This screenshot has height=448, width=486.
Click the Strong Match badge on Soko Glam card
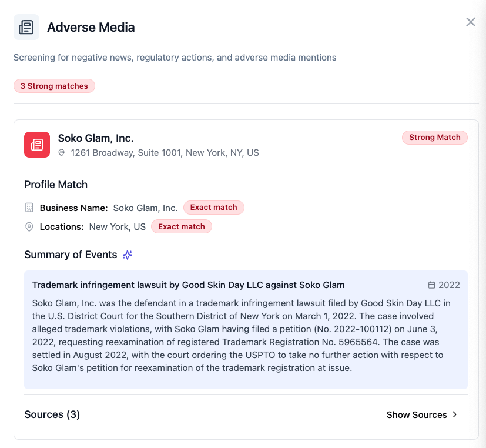pyautogui.click(x=434, y=138)
